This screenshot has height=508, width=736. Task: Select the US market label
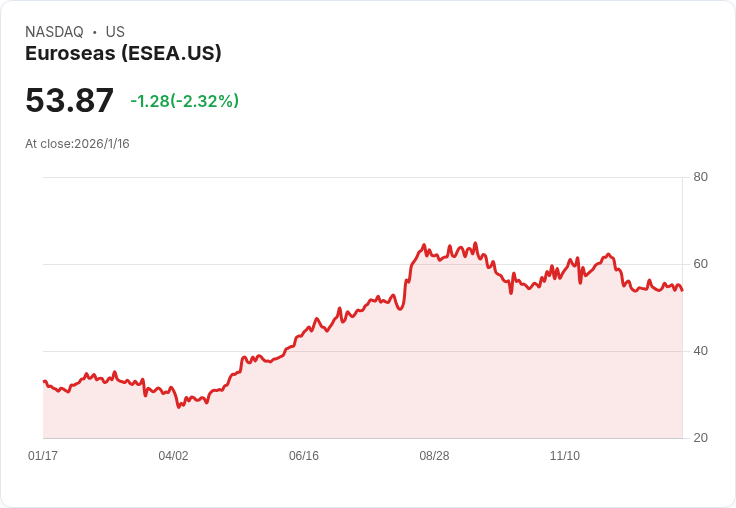[115, 32]
